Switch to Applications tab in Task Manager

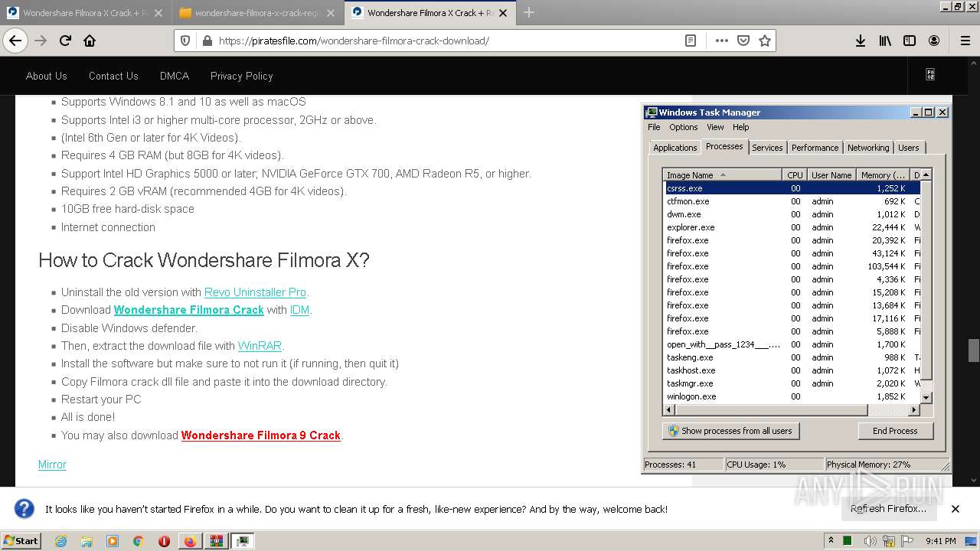675,148
